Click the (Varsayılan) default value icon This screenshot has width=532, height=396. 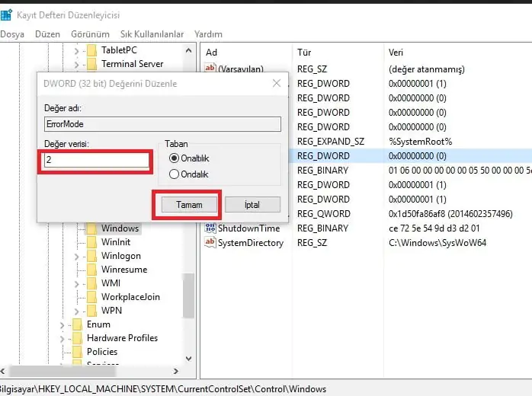(x=210, y=69)
